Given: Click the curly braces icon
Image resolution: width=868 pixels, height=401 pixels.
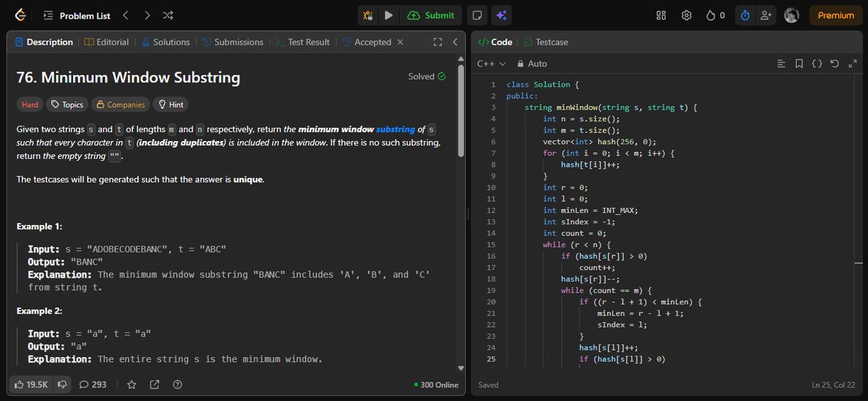Looking at the screenshot, I should point(817,64).
